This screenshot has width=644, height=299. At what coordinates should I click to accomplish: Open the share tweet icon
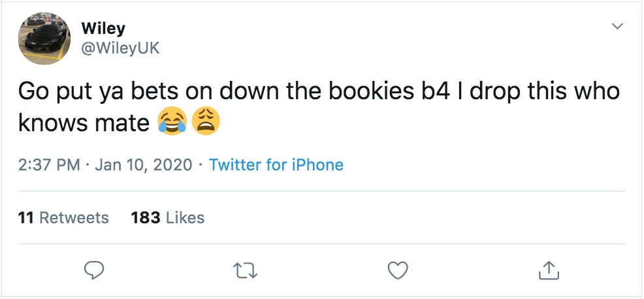[x=549, y=269]
